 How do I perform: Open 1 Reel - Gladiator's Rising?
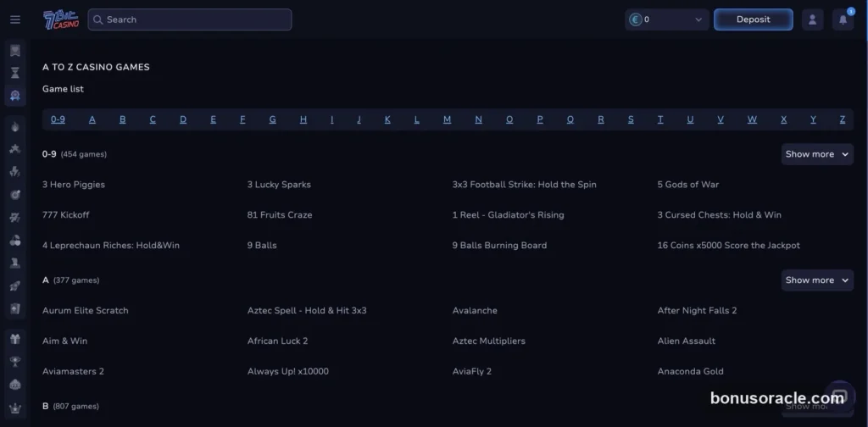click(509, 215)
